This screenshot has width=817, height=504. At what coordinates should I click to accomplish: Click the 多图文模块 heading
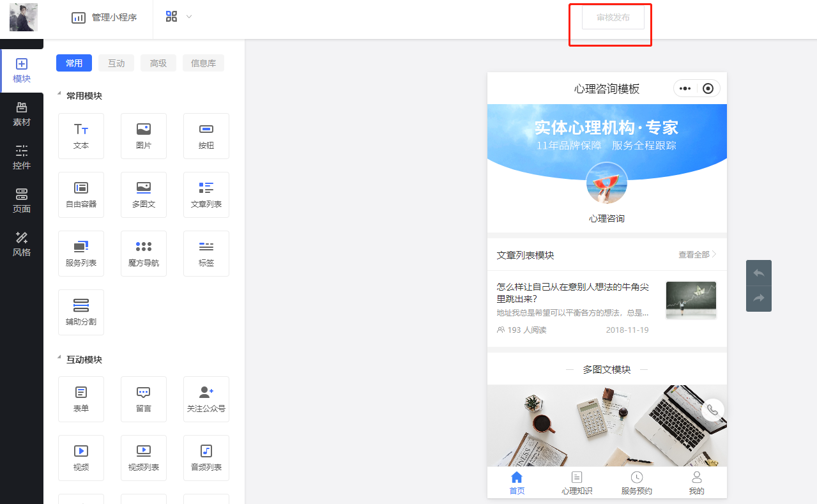607,370
